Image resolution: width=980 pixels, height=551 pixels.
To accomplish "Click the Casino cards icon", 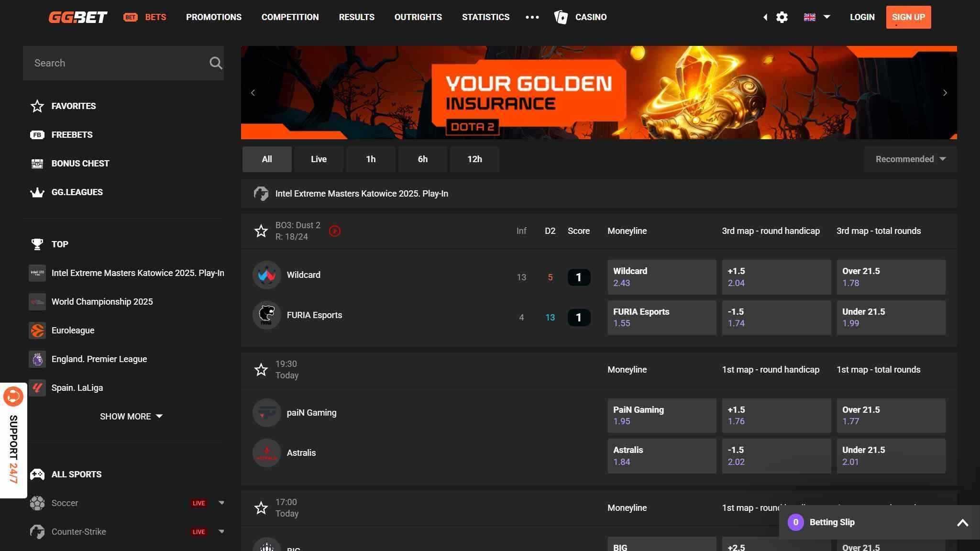I will (561, 17).
